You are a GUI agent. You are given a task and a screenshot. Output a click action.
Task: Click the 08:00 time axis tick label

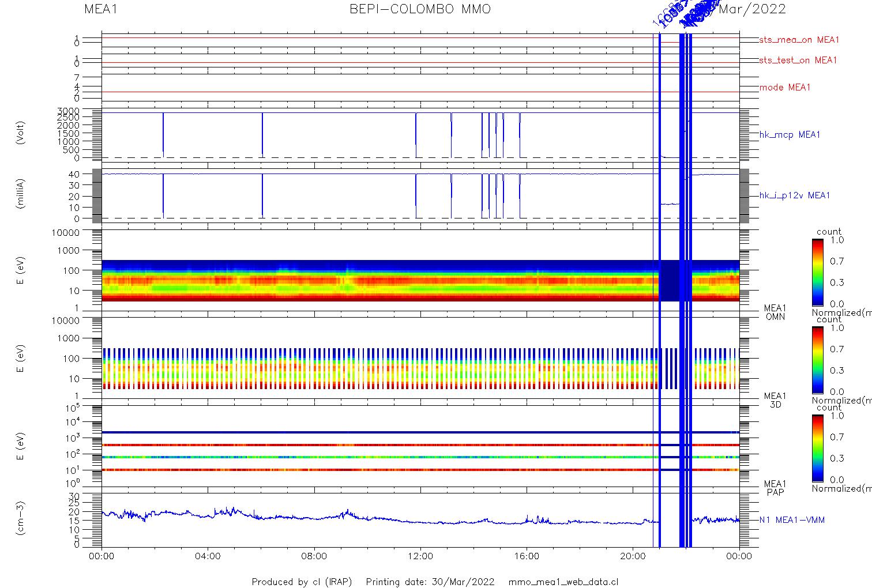click(x=314, y=556)
